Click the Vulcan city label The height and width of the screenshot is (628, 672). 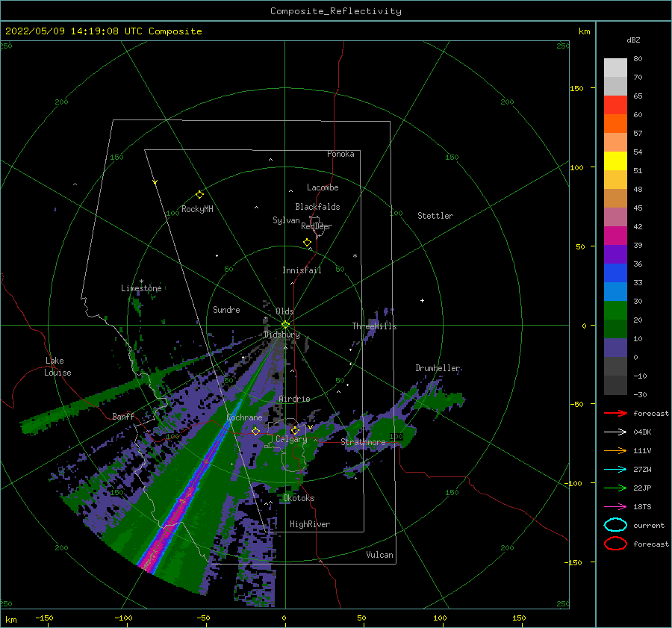point(379,555)
